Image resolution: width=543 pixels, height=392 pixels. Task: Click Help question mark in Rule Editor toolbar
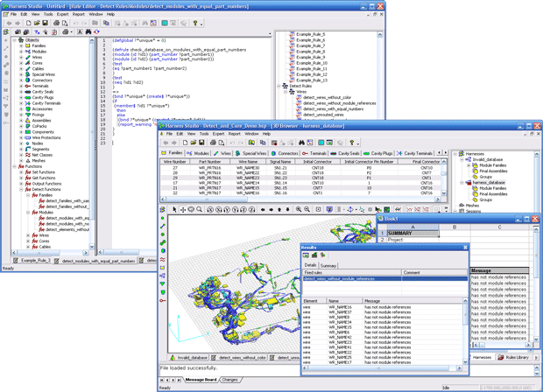(x=195, y=23)
